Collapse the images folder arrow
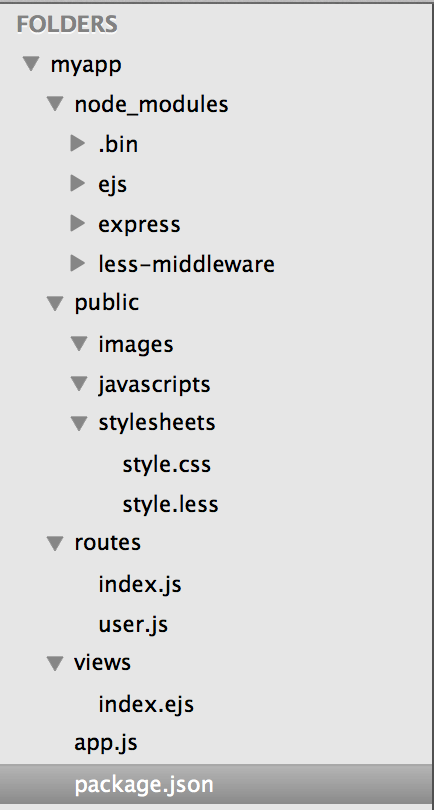 79,344
